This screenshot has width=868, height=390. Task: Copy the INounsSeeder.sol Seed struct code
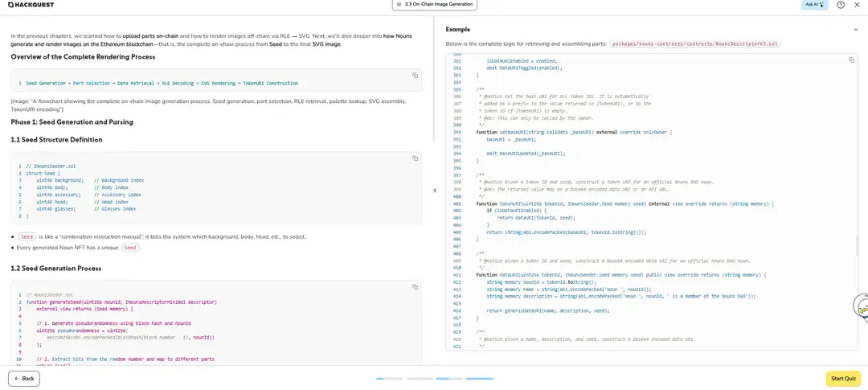pos(415,158)
